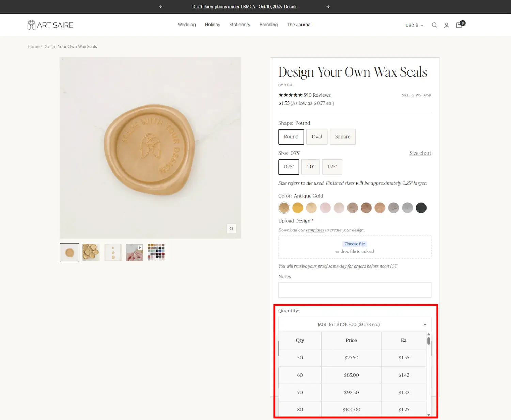This screenshot has height=420, width=511.
Task: Open the Size chart link
Action: pos(420,153)
